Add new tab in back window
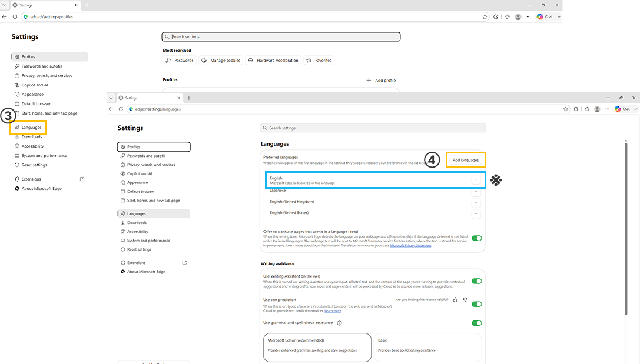The height and width of the screenshot is (364, 640). (87, 5)
